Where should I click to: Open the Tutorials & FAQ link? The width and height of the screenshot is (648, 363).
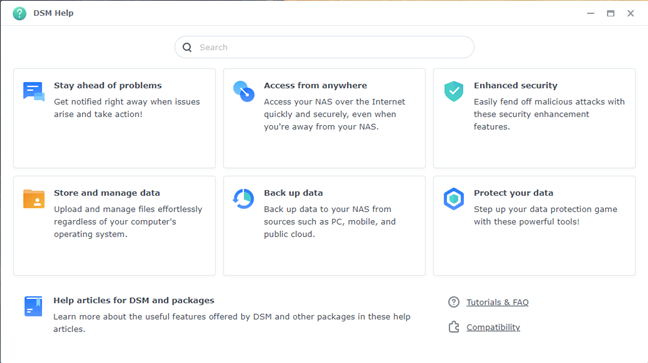click(x=498, y=303)
